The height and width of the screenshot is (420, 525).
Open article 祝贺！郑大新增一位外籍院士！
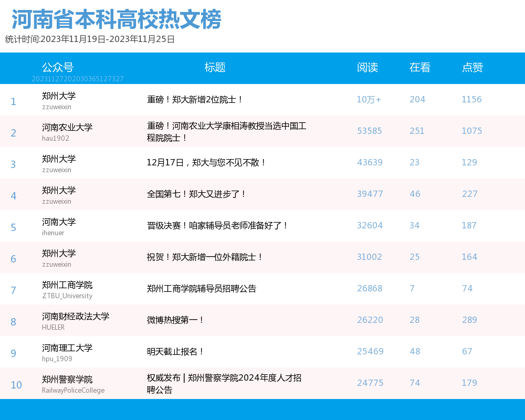(x=204, y=257)
